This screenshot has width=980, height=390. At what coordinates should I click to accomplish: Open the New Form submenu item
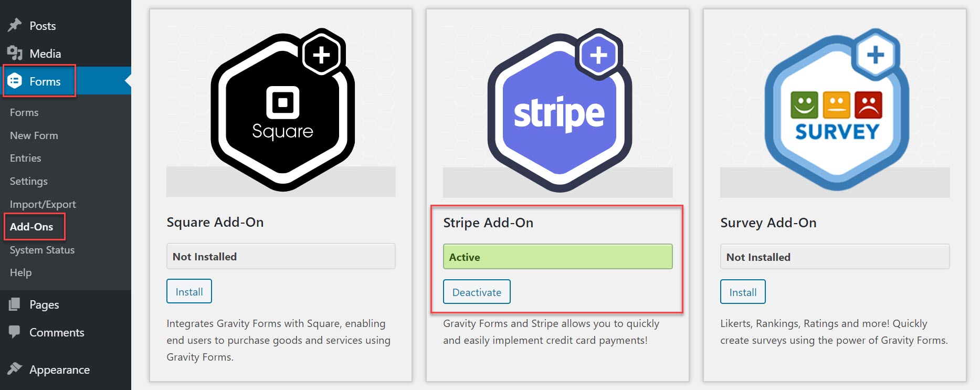(x=34, y=135)
